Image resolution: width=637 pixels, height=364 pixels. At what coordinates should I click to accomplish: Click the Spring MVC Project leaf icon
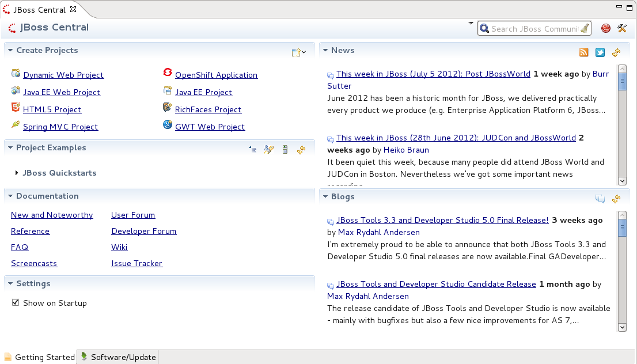pyautogui.click(x=16, y=124)
